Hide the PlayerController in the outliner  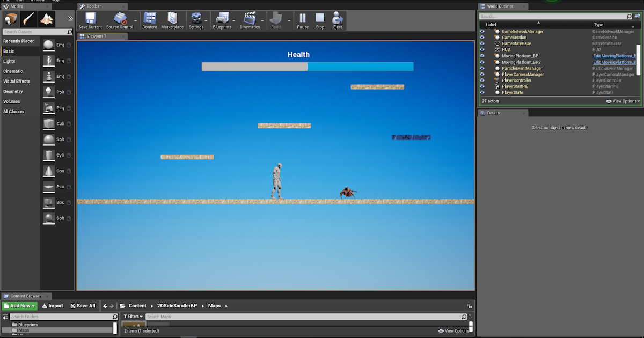click(x=481, y=80)
